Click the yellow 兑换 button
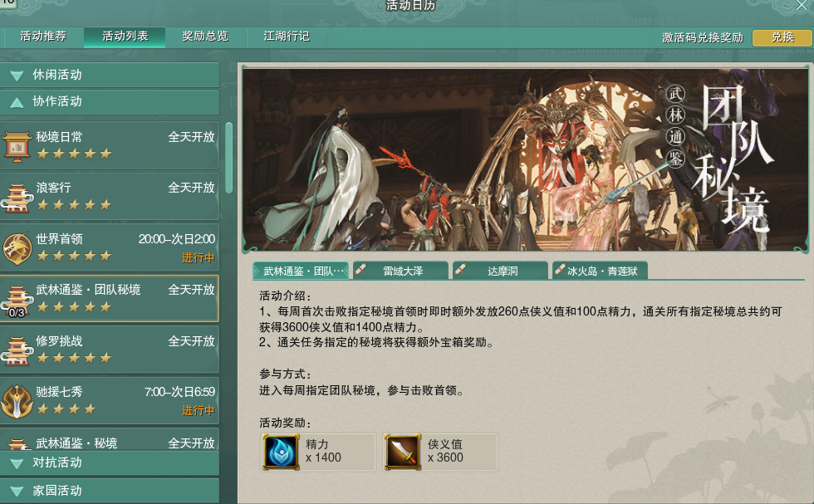814x504 pixels. click(782, 37)
